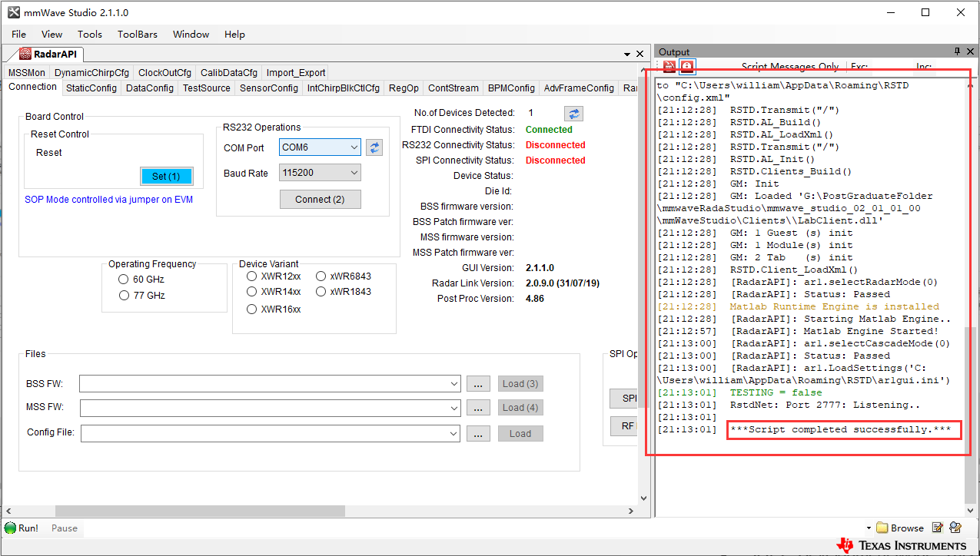
Task: Pin the Output panel
Action: click(x=957, y=51)
